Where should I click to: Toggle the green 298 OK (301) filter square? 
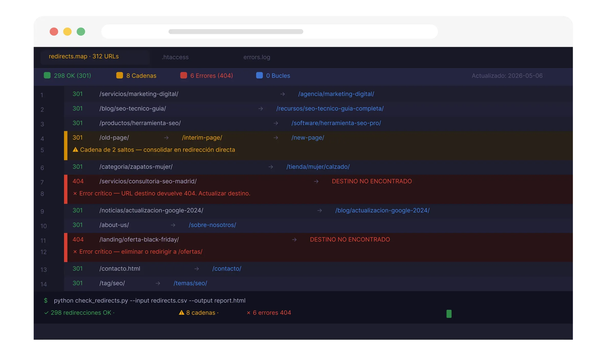47,75
